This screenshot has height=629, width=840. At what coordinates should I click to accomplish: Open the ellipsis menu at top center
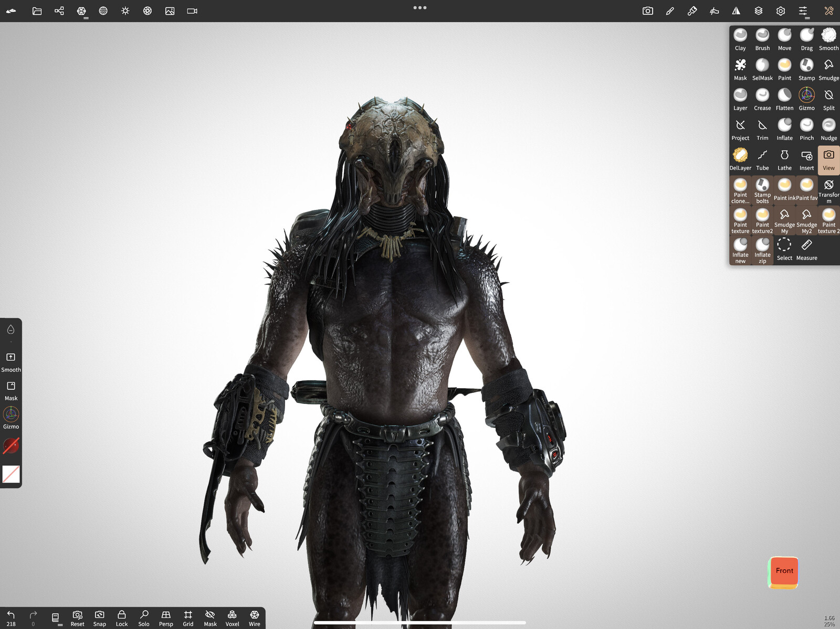(x=420, y=7)
